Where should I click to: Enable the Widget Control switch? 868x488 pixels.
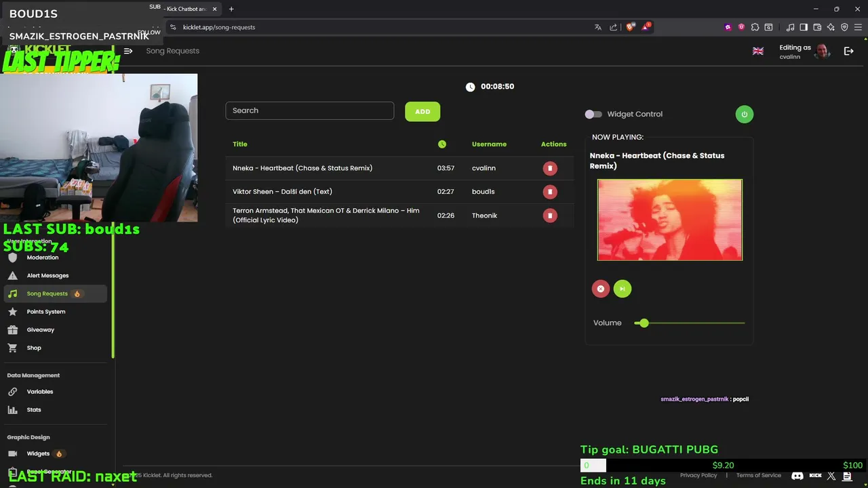pyautogui.click(x=593, y=115)
